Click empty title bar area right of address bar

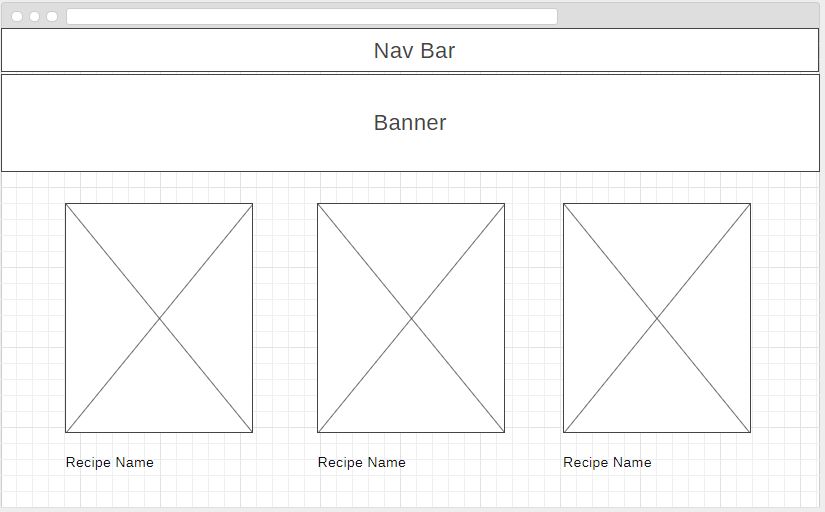point(690,16)
